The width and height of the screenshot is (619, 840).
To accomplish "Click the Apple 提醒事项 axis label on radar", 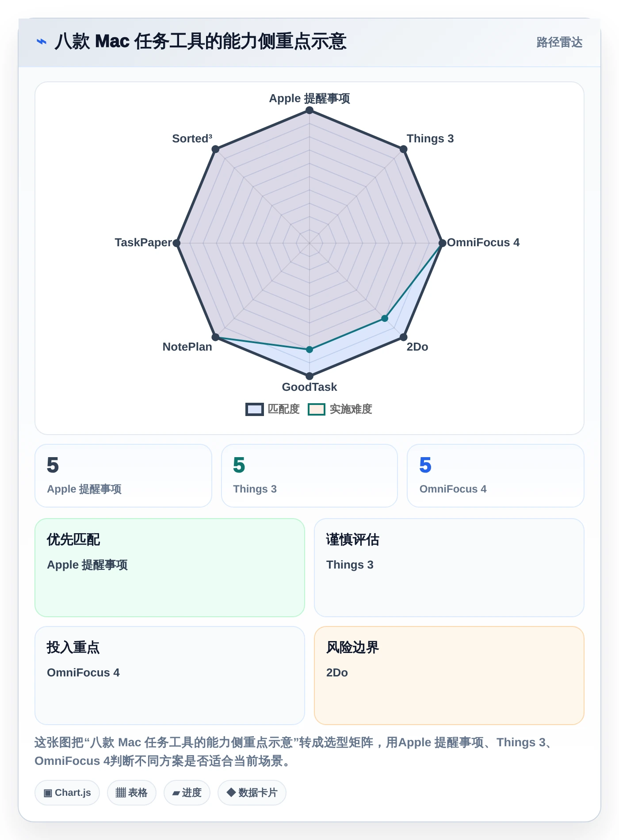I will (309, 98).
